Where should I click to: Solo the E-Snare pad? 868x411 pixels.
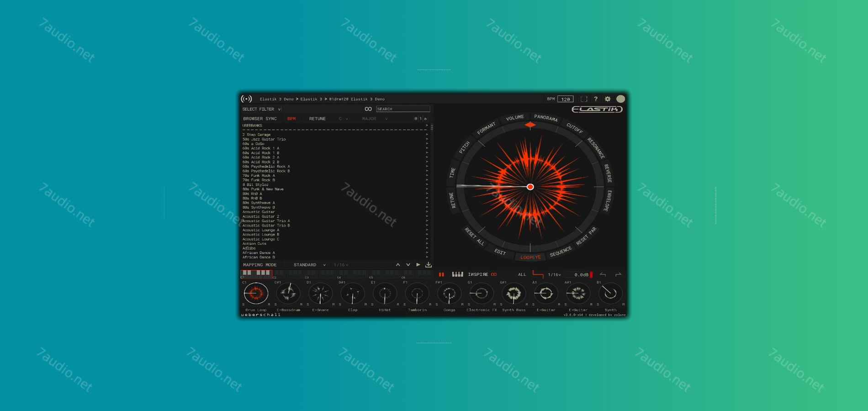[308, 305]
